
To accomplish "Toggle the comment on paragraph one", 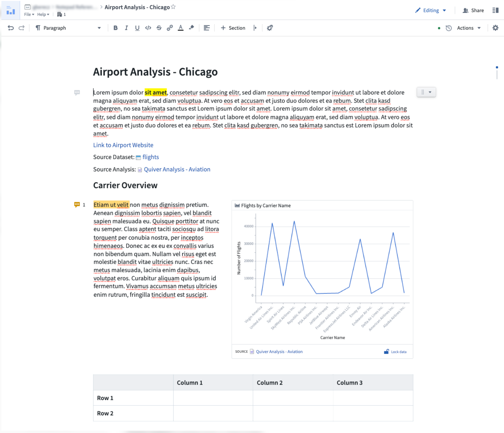I will [x=77, y=92].
